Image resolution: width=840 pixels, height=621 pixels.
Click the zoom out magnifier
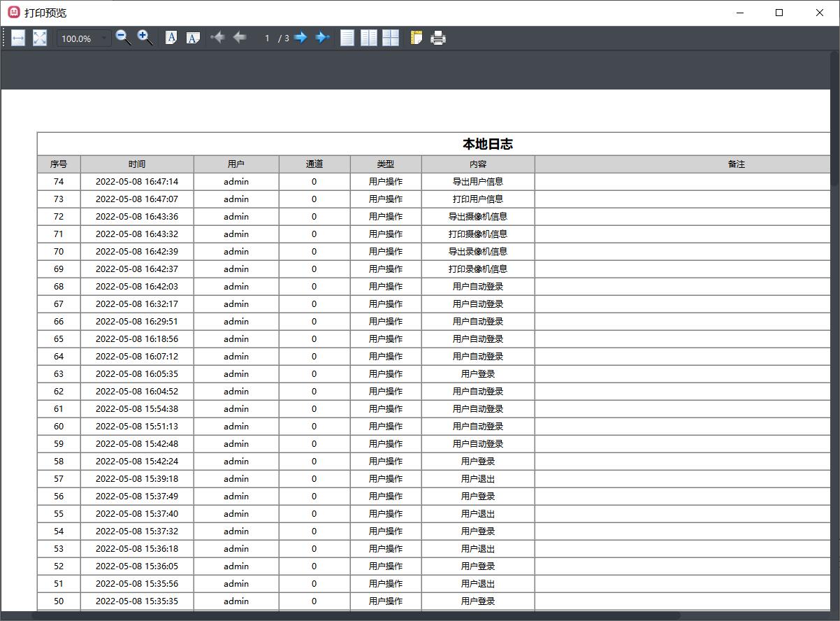123,38
